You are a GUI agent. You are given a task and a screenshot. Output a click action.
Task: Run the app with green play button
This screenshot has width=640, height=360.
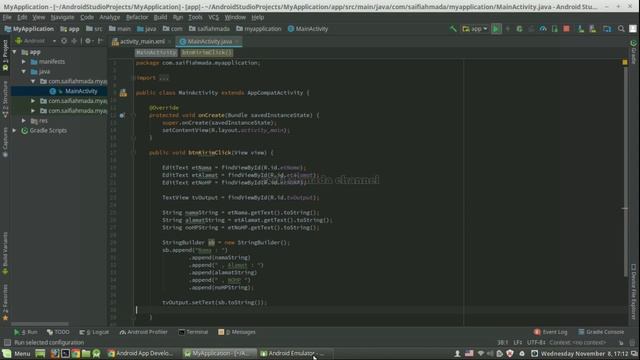coord(496,29)
